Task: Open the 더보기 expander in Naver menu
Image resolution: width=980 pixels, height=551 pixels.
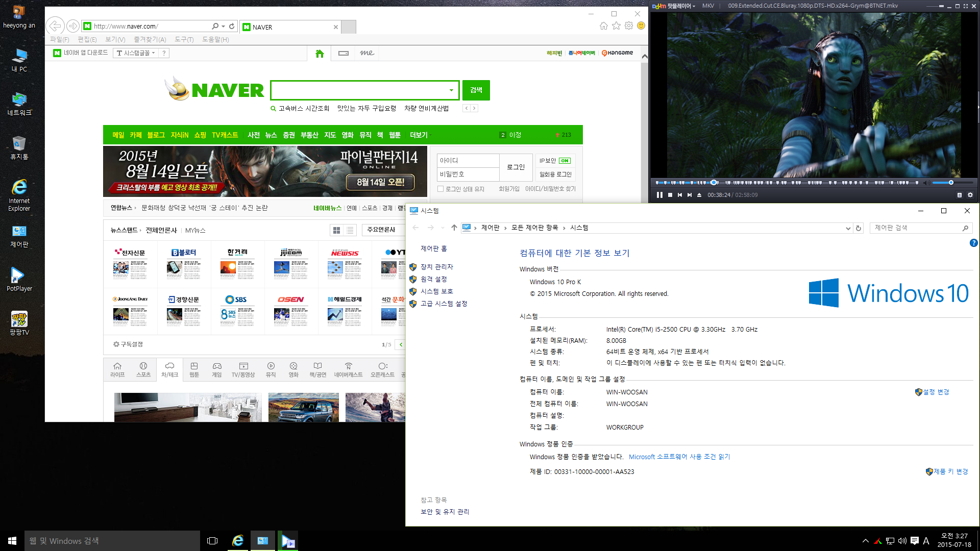Action: pos(421,135)
